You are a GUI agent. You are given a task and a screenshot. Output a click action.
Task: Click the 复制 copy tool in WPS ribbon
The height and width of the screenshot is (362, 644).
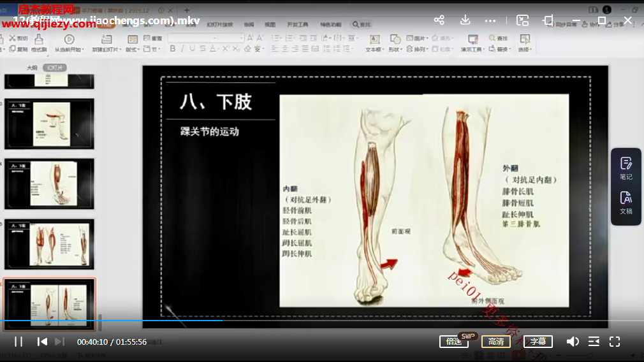click(18, 49)
